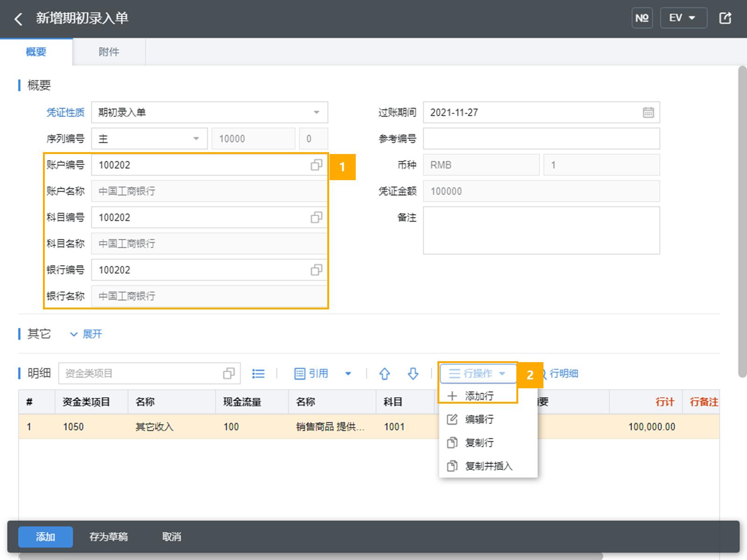This screenshot has height=560, width=747.
Task: Click the horizontal scrollbar at bottom
Action: point(310,556)
